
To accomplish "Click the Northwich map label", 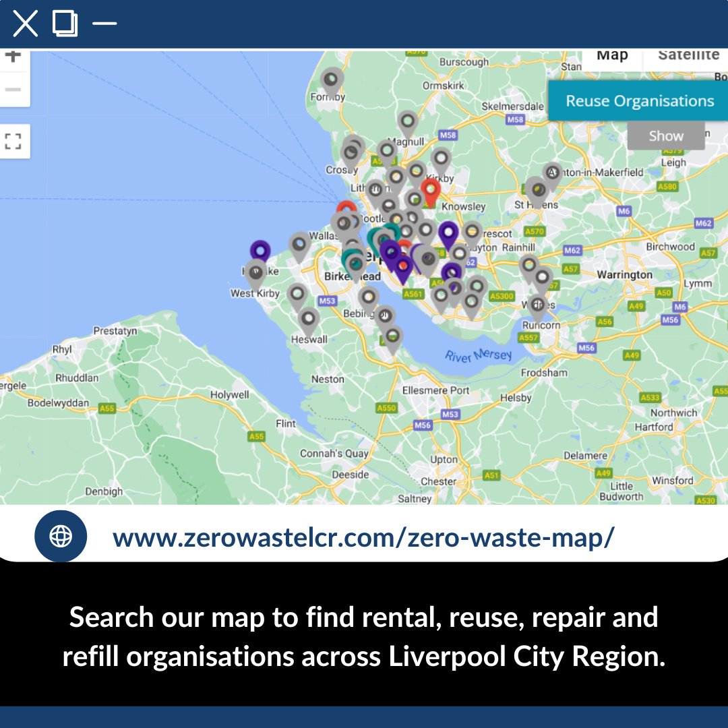I will coord(673,413).
